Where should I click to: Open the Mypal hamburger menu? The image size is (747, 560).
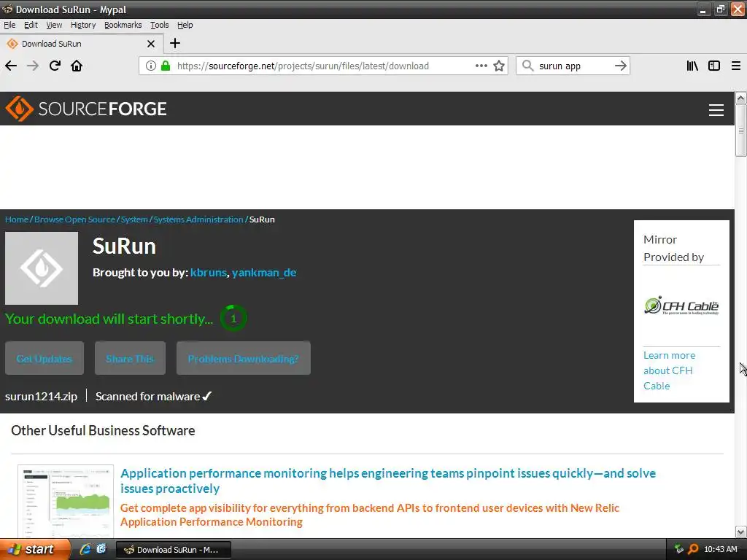(x=735, y=66)
